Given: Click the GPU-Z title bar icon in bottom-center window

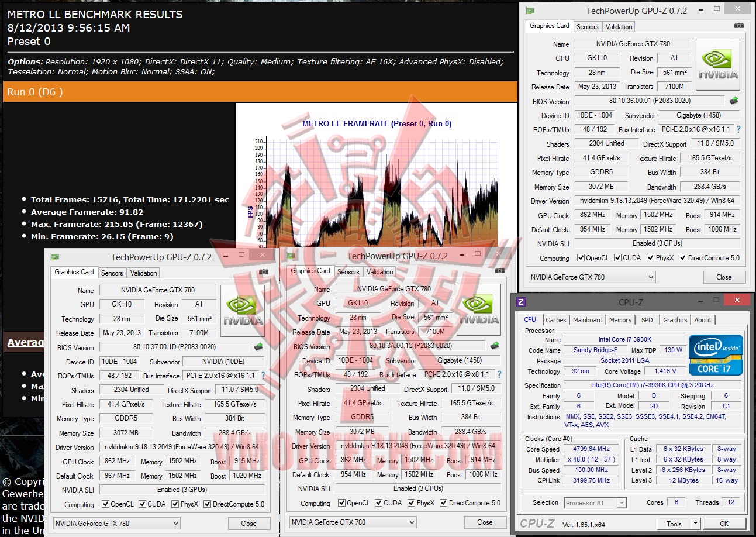Looking at the screenshot, I should pos(291,256).
